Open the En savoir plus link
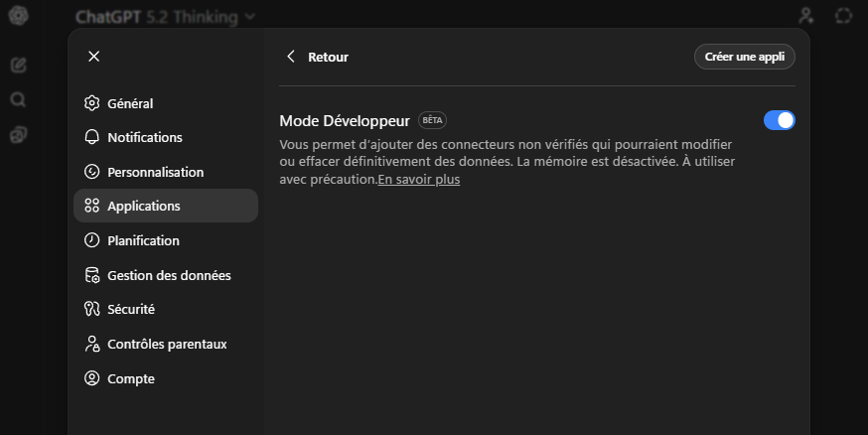Screen dimensions: 868x435 419,180
